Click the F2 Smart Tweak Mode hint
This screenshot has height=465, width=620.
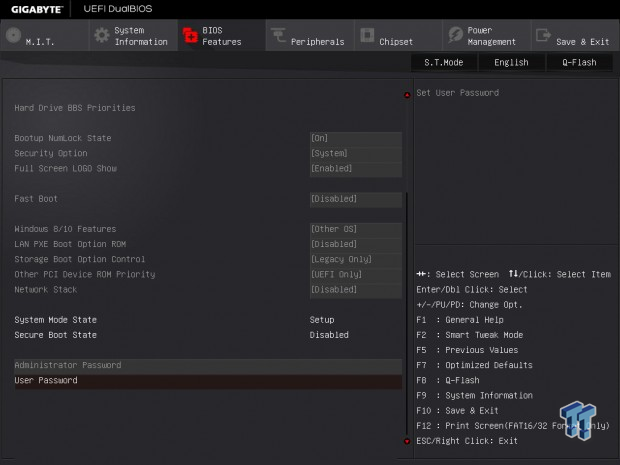click(x=470, y=335)
